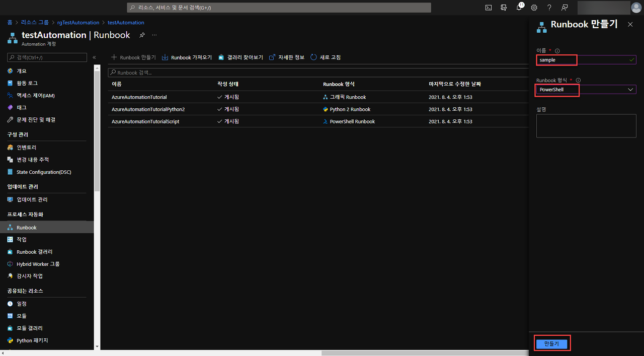644x356 pixels.
Task: Click the user account avatar
Action: tap(636, 8)
